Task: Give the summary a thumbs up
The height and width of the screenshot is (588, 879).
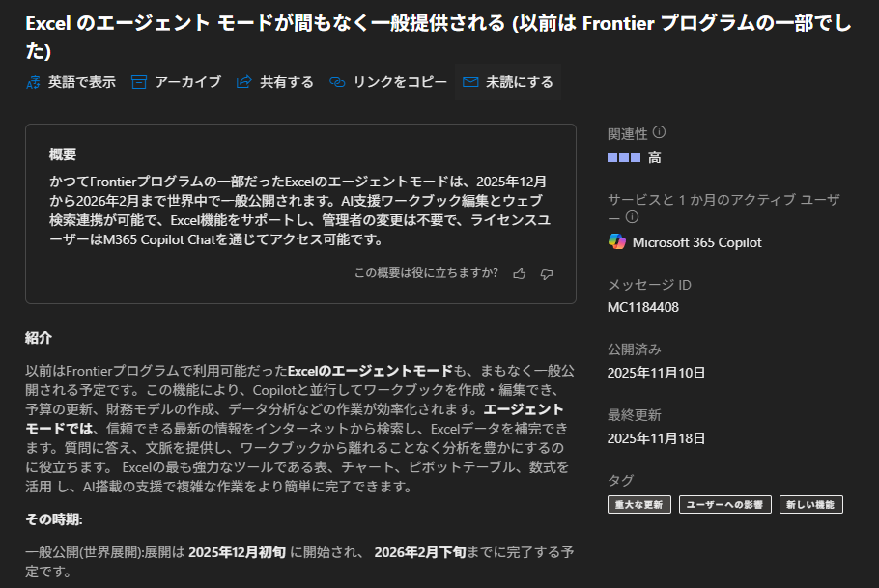Action: (520, 274)
